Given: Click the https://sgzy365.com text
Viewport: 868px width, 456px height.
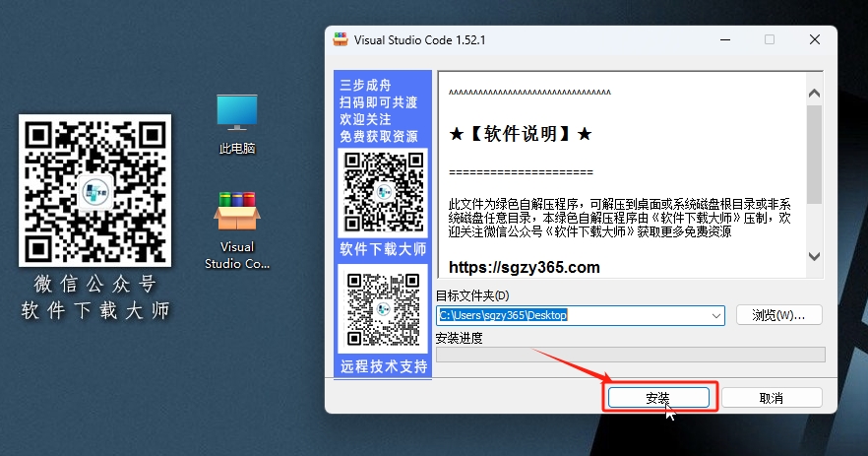Looking at the screenshot, I should pyautogui.click(x=525, y=267).
